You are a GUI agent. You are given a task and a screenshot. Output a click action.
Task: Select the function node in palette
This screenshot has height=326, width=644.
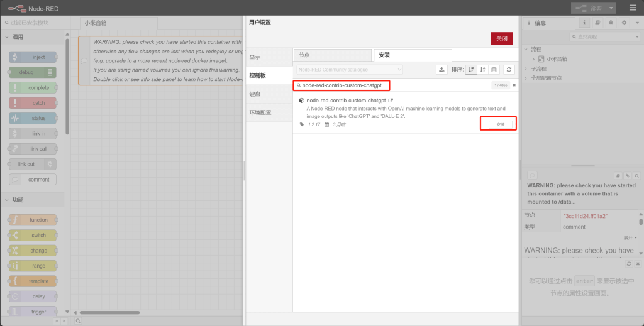point(33,220)
